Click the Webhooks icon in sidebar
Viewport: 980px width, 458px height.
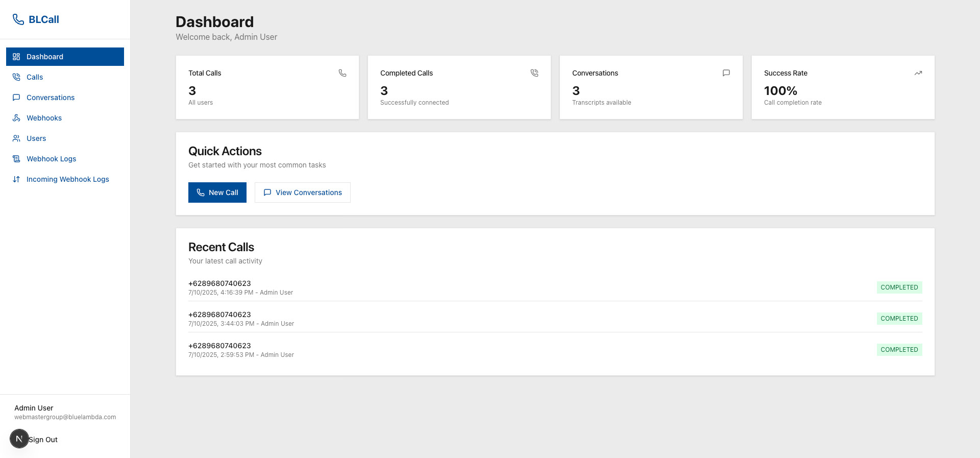16,118
